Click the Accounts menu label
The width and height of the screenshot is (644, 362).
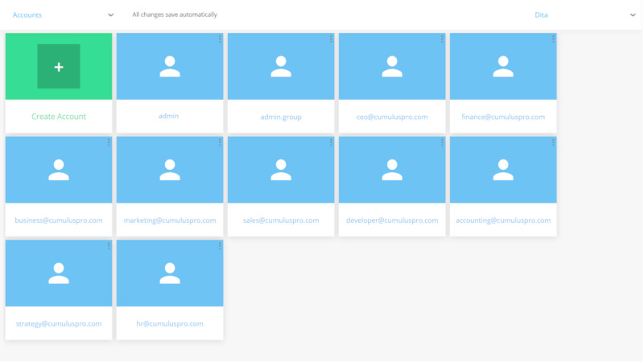[27, 15]
